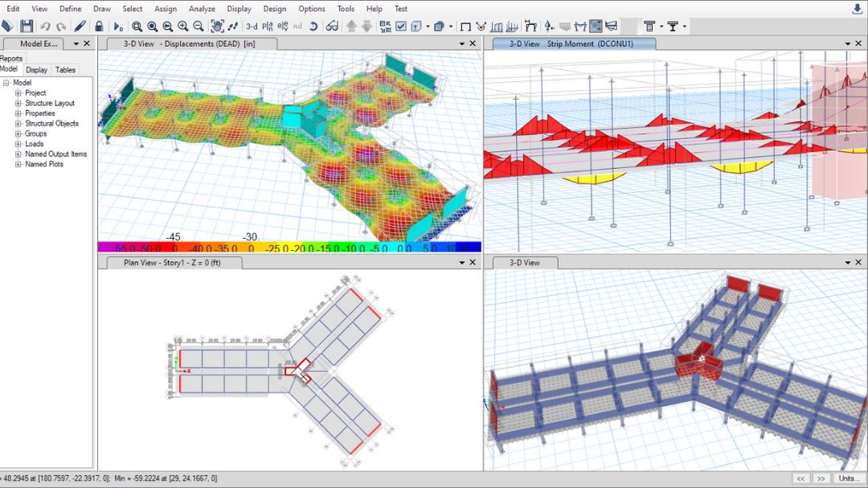Click the Undo arrow icon

click(46, 27)
